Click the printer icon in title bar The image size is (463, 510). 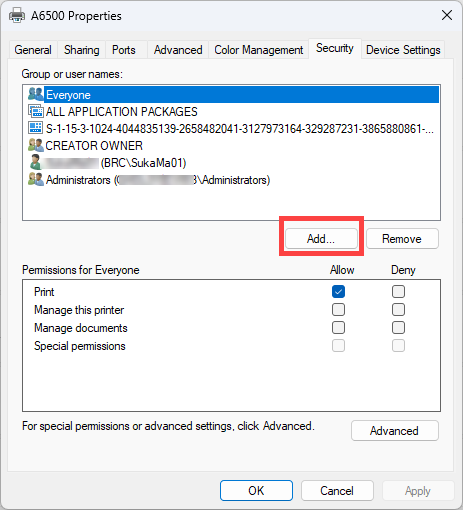(17, 15)
